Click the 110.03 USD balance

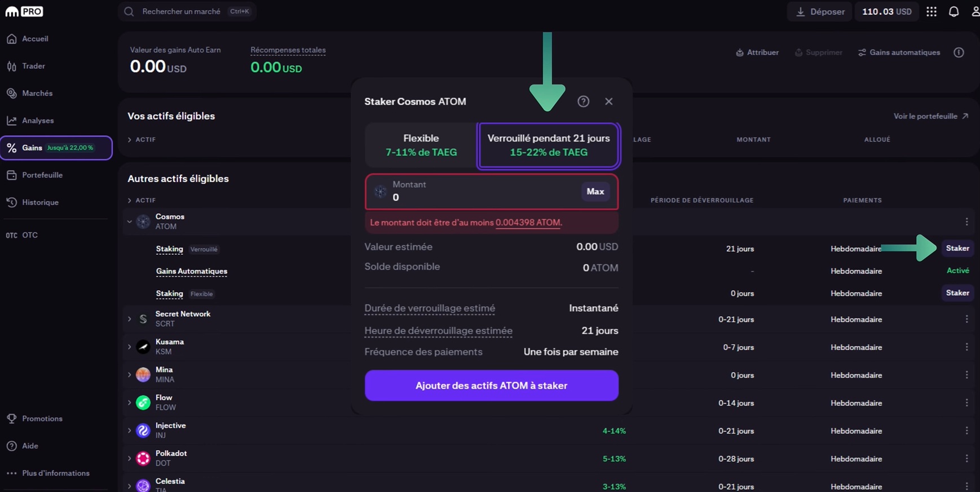point(886,11)
